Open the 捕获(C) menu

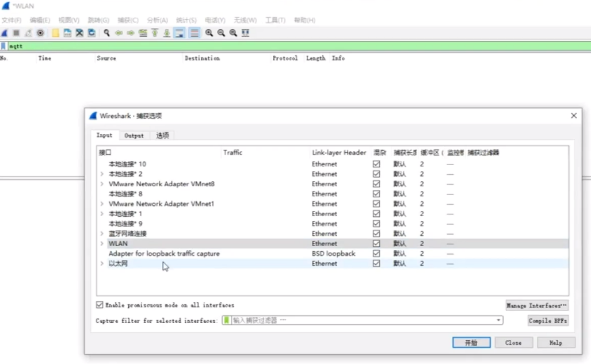tap(128, 20)
